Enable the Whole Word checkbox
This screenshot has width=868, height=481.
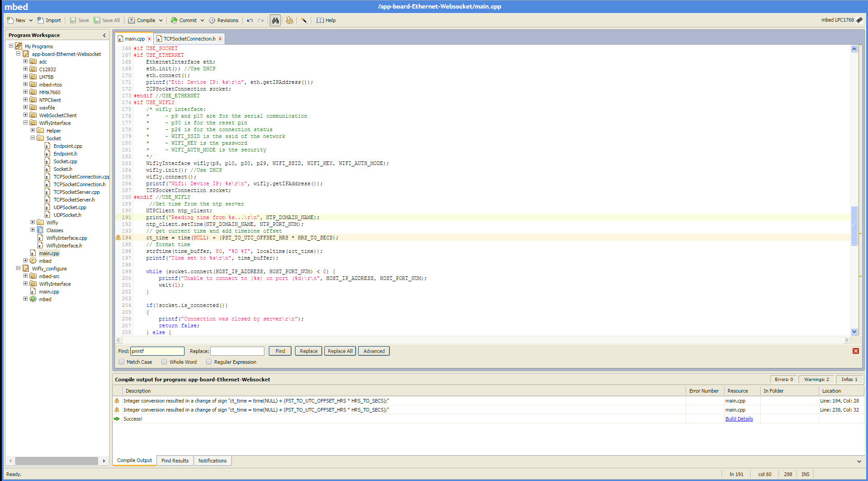tap(164, 362)
